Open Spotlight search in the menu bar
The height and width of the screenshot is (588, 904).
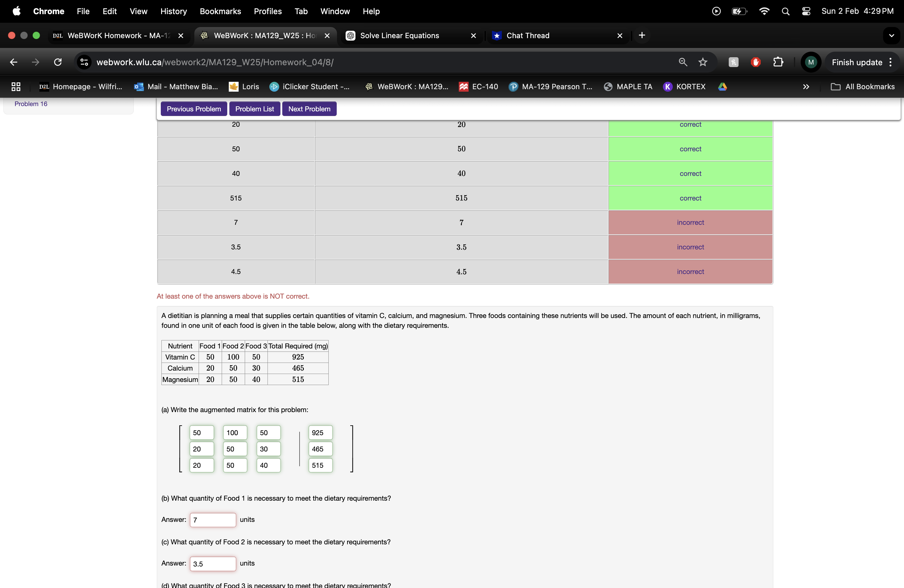tap(786, 11)
